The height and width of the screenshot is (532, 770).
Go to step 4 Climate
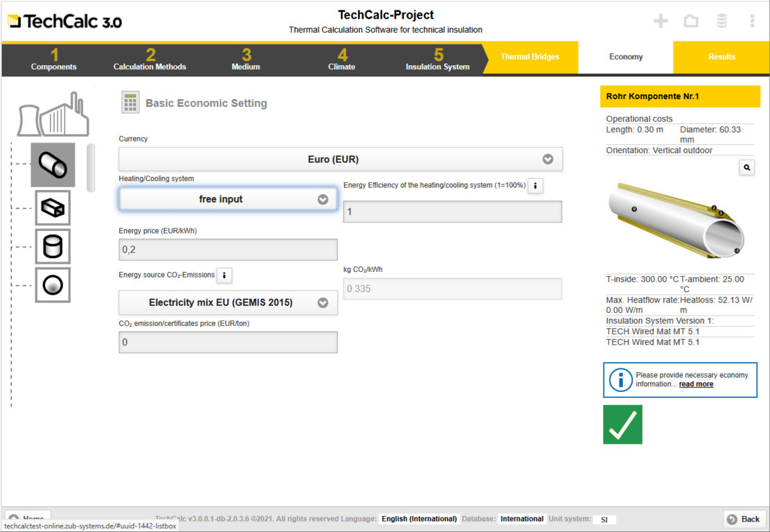(x=342, y=60)
